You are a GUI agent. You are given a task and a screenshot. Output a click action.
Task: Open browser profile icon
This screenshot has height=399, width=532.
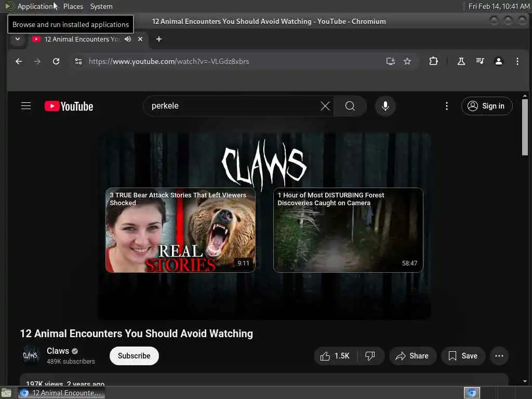coord(498,61)
